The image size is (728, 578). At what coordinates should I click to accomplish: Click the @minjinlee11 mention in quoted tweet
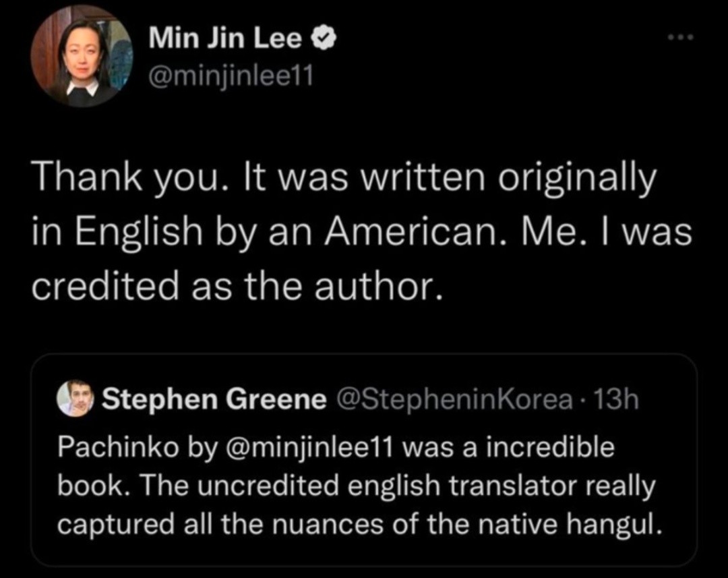[309, 449]
